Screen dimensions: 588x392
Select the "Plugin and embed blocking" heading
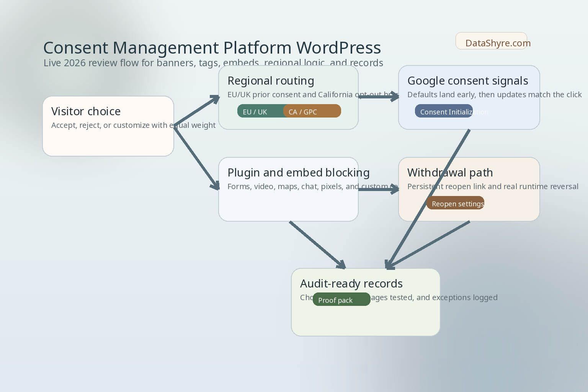299,173
